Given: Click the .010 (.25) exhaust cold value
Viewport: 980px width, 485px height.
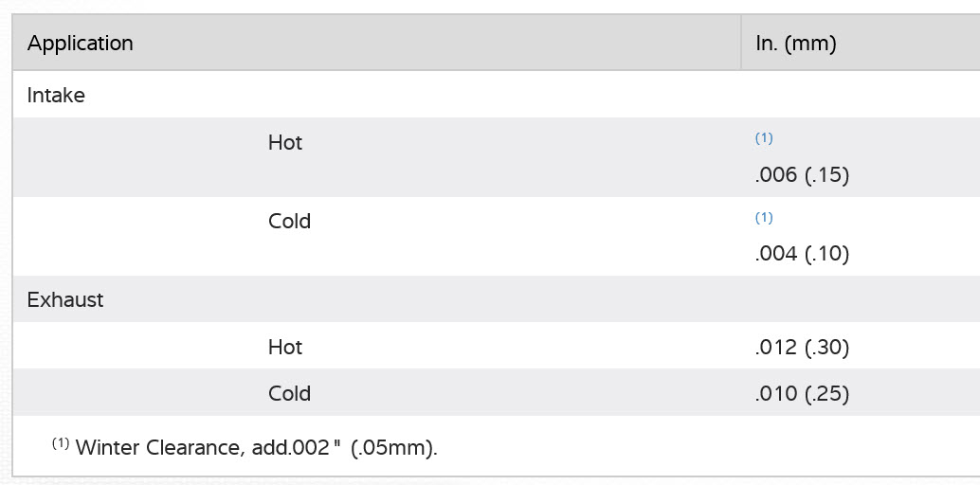Looking at the screenshot, I should point(802,394).
